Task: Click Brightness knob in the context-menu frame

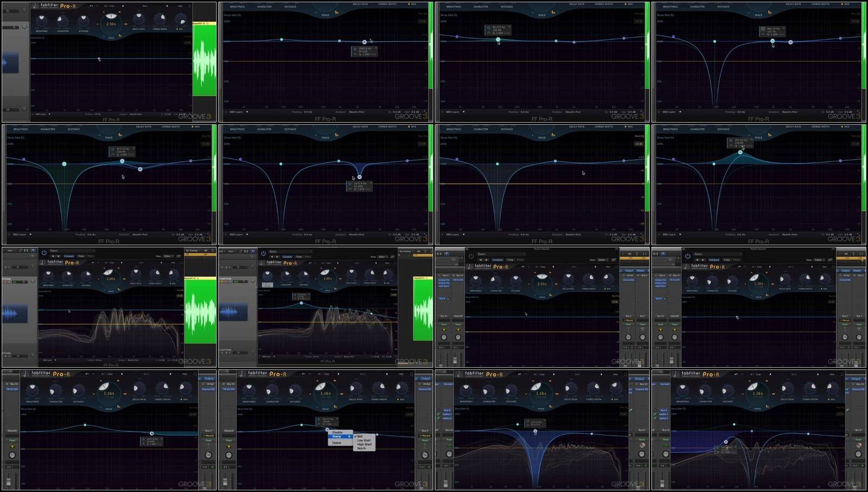Action: click(x=249, y=389)
